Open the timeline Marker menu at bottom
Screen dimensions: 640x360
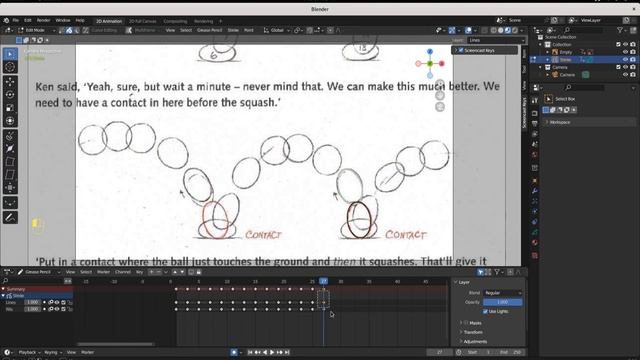click(87, 352)
